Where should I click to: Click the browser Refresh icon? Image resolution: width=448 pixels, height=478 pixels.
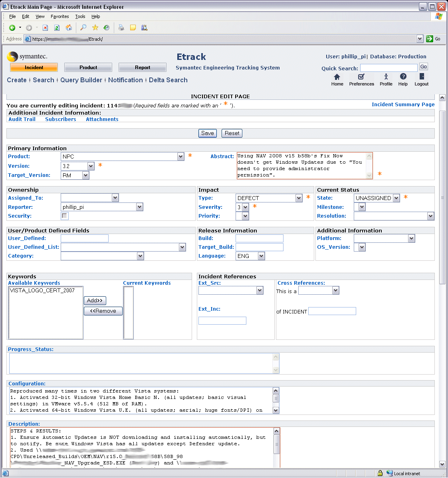[x=57, y=28]
